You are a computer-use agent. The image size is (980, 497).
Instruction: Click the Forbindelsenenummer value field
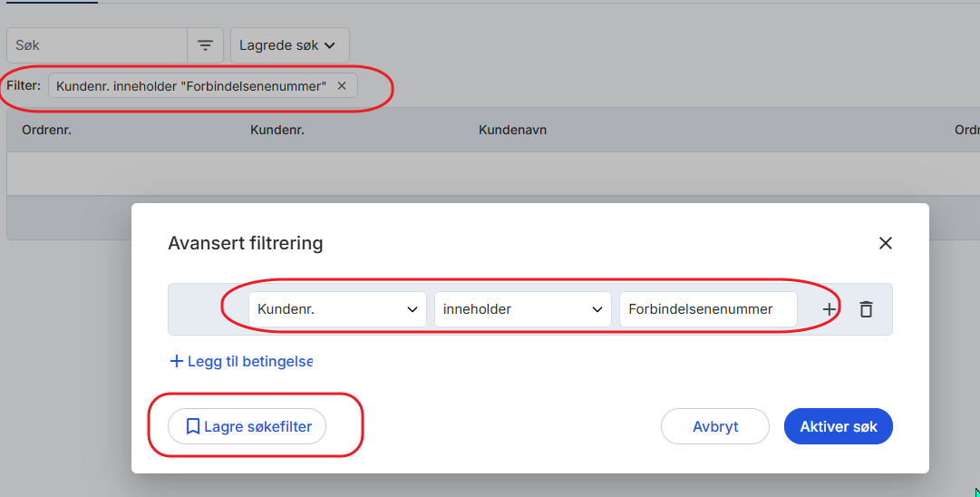[x=707, y=309]
